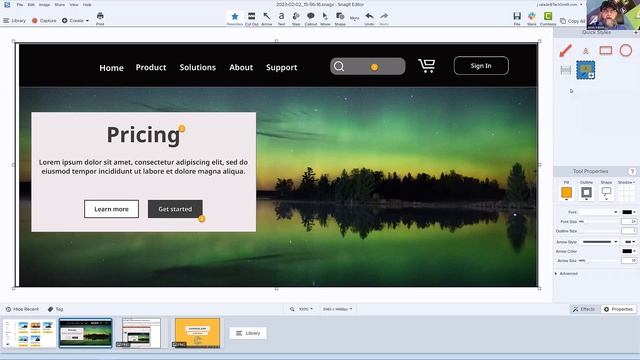640x360 pixels.
Task: Click the Quick Styles plus icon
Action: [x=636, y=32]
